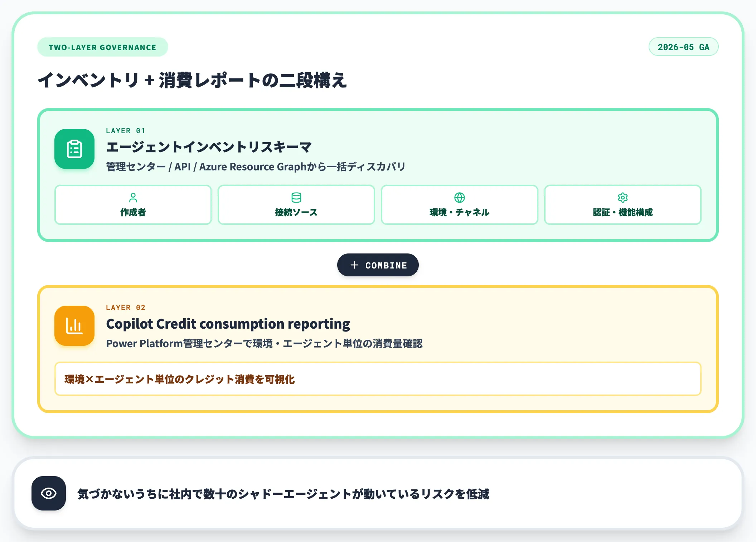This screenshot has height=542, width=756.
Task: Select the 認証・機能構成 card
Action: coord(623,205)
